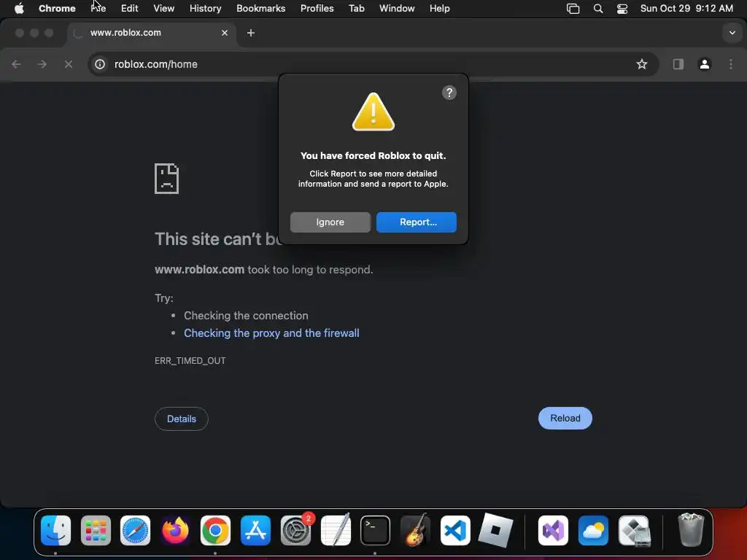This screenshot has height=560, width=747.
Task: Launch Roblox from the dock
Action: (495, 530)
